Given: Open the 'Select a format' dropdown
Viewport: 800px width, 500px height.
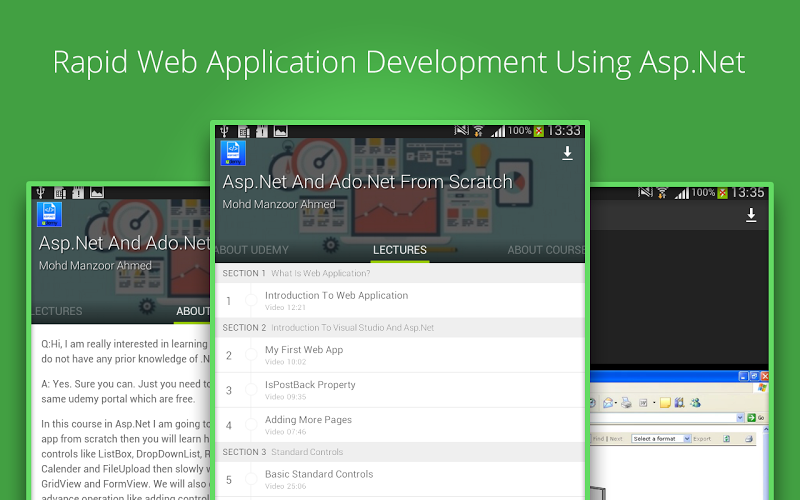Looking at the screenshot, I should (656, 438).
